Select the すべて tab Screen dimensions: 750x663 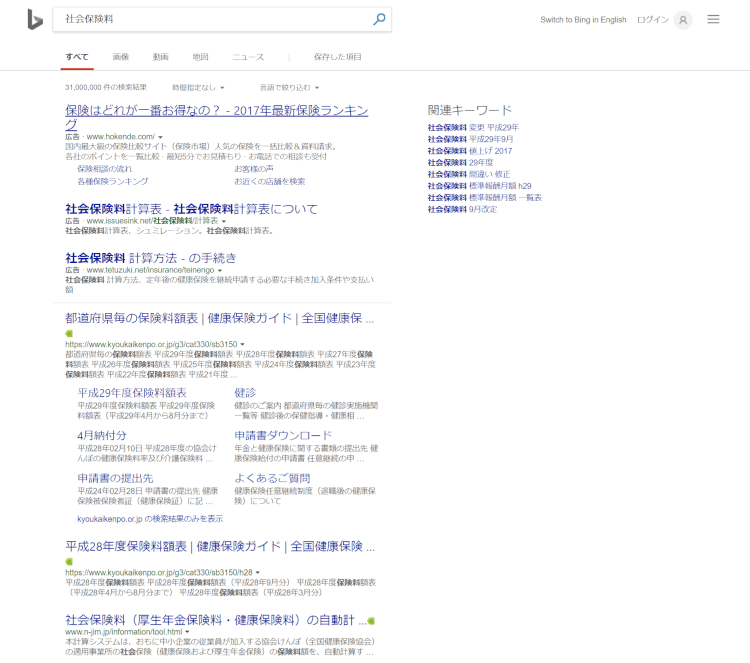[77, 57]
